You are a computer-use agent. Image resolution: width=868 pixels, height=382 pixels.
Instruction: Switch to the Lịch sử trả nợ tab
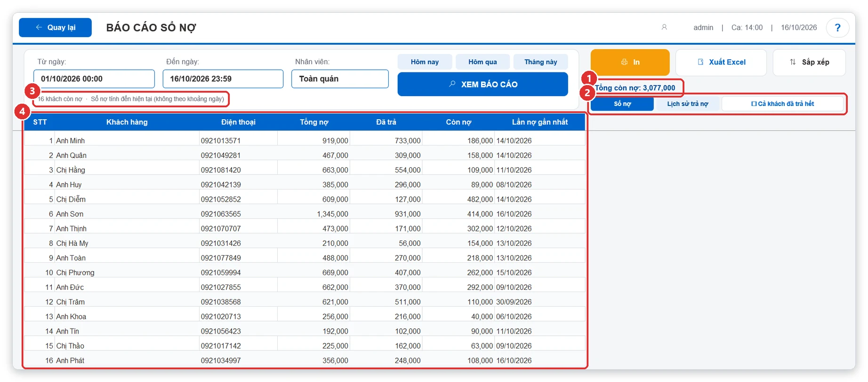coord(687,104)
